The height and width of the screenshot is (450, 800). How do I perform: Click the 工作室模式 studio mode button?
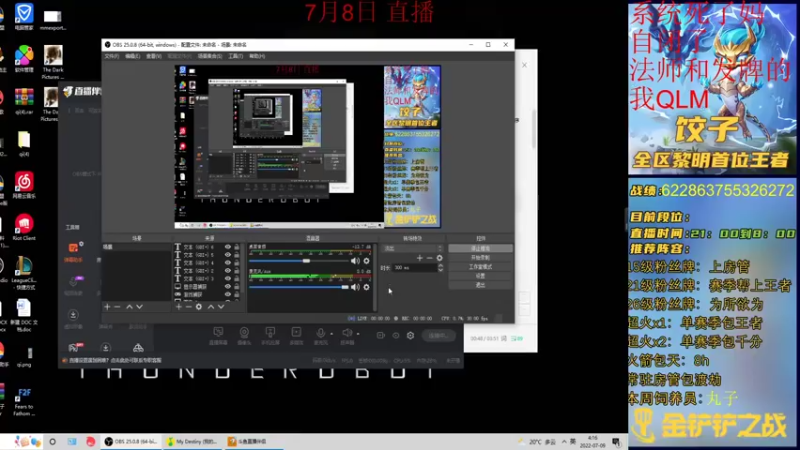[480, 267]
